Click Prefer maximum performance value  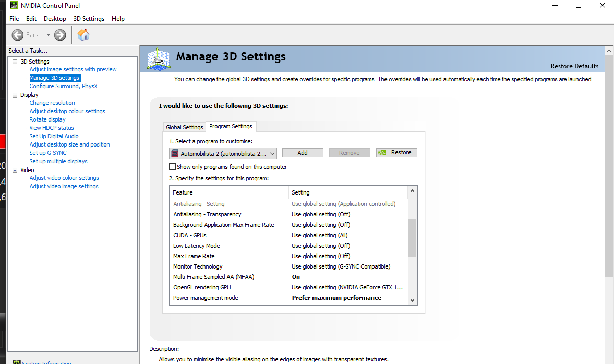336,298
